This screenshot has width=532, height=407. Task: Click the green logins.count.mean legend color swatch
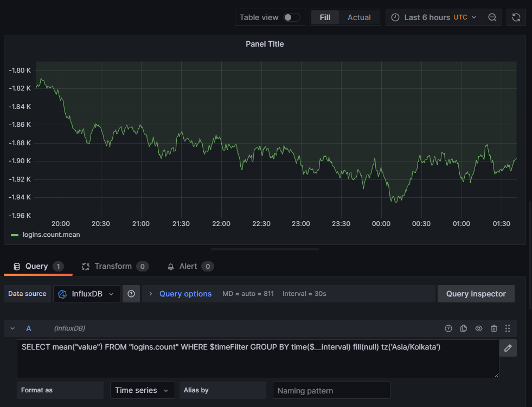(x=15, y=235)
